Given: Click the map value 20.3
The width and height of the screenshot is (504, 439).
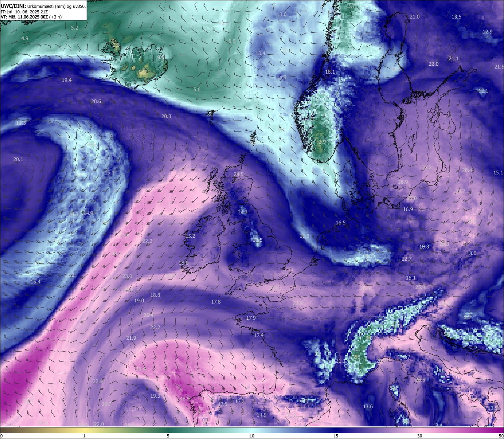Looking at the screenshot, I should pyautogui.click(x=166, y=117).
